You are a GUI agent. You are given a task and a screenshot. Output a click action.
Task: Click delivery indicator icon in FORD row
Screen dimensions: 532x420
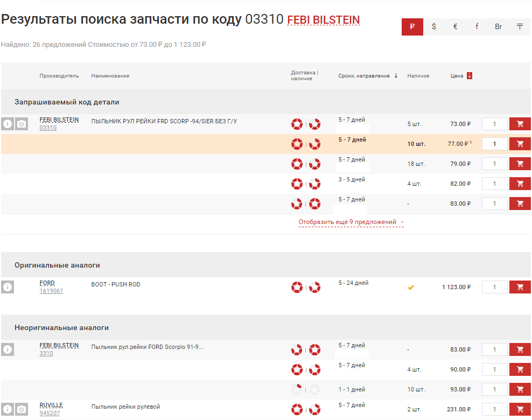pos(297,288)
